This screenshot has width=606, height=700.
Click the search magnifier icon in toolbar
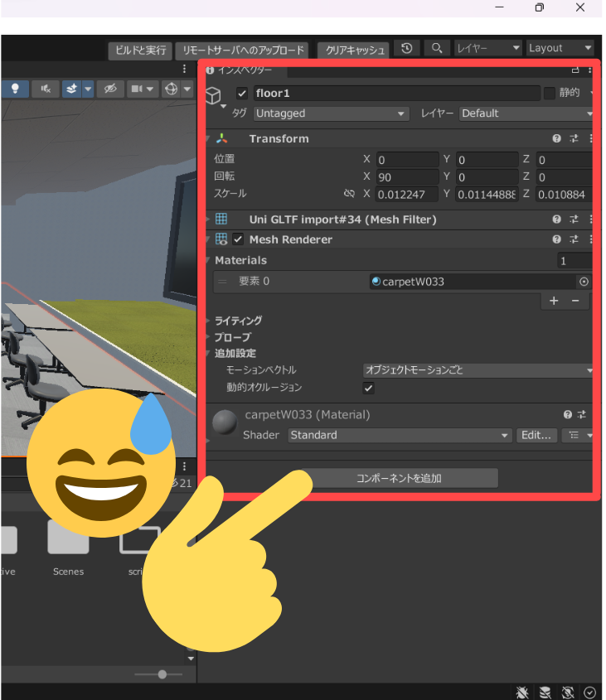click(437, 49)
